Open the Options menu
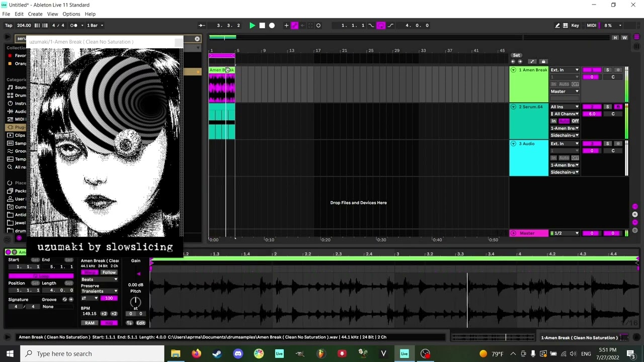644x362 pixels. (71, 14)
